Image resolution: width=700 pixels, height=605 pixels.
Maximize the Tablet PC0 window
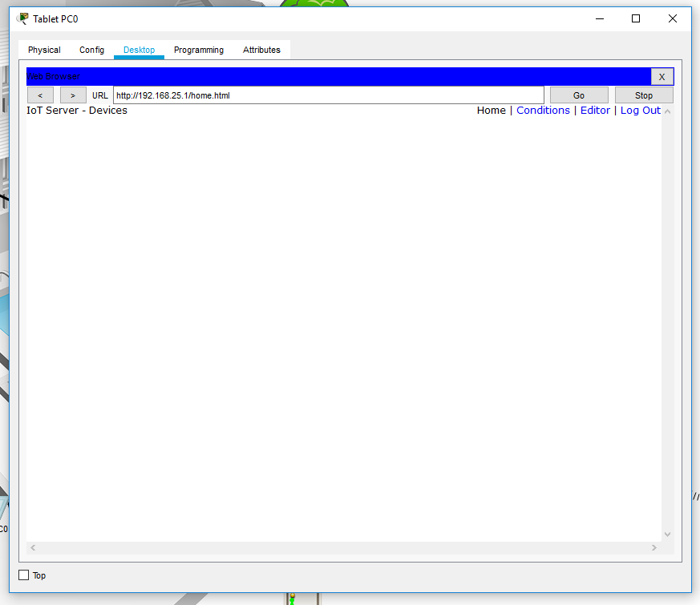(636, 18)
